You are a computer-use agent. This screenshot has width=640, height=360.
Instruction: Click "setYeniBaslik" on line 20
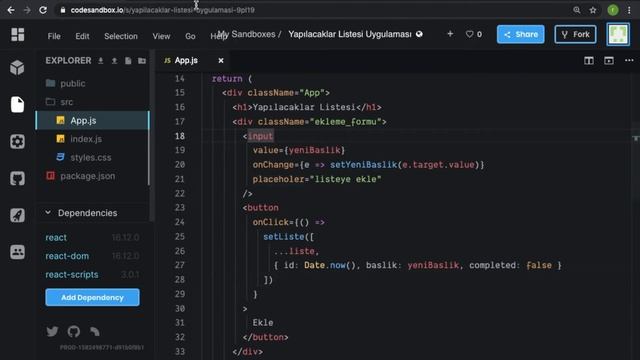[x=364, y=165]
